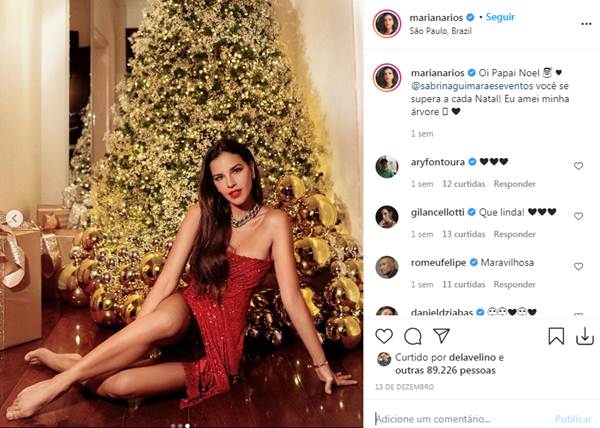600x428 pixels.
Task: Open the share menu icon
Action: click(x=441, y=336)
